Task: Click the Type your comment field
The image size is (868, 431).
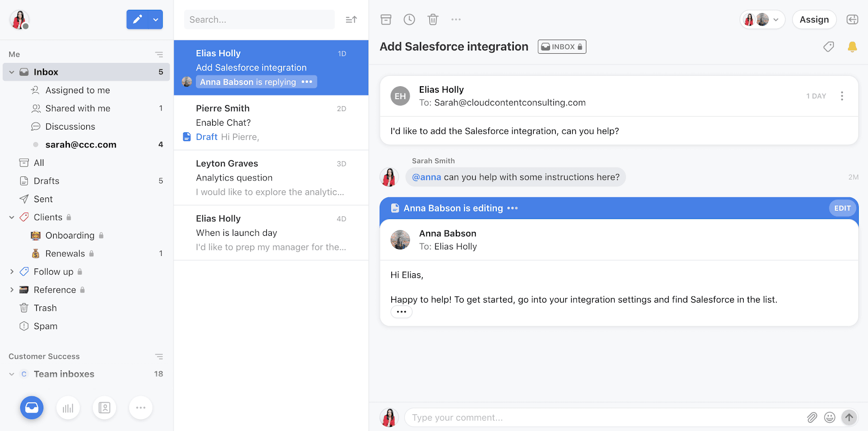Action: click(605, 417)
